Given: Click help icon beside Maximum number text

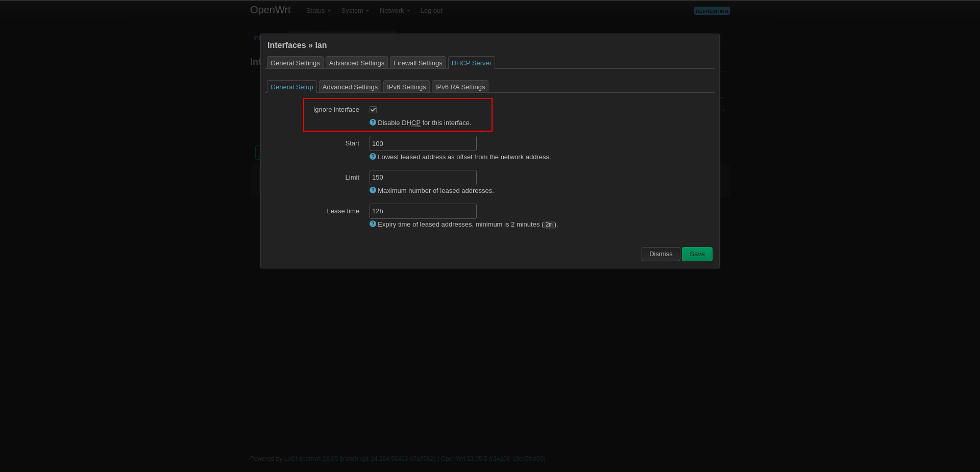Looking at the screenshot, I should pyautogui.click(x=373, y=190).
